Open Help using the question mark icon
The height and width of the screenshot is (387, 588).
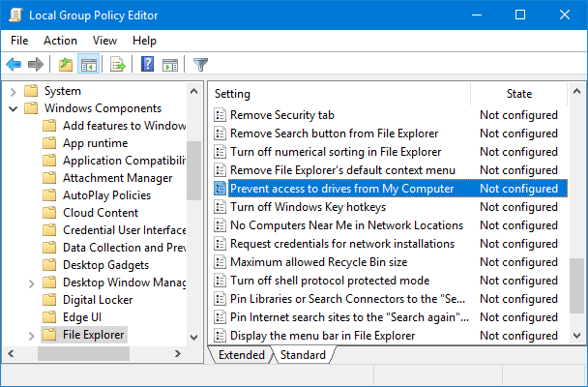tap(148, 65)
